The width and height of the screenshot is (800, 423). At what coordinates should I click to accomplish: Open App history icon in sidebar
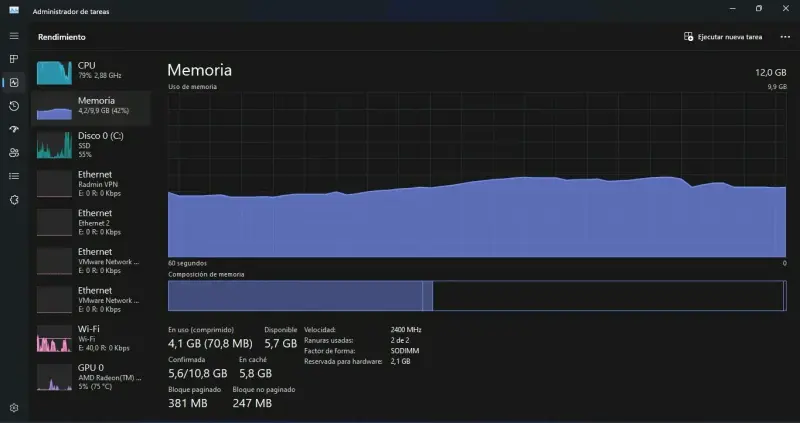pyautogui.click(x=14, y=106)
